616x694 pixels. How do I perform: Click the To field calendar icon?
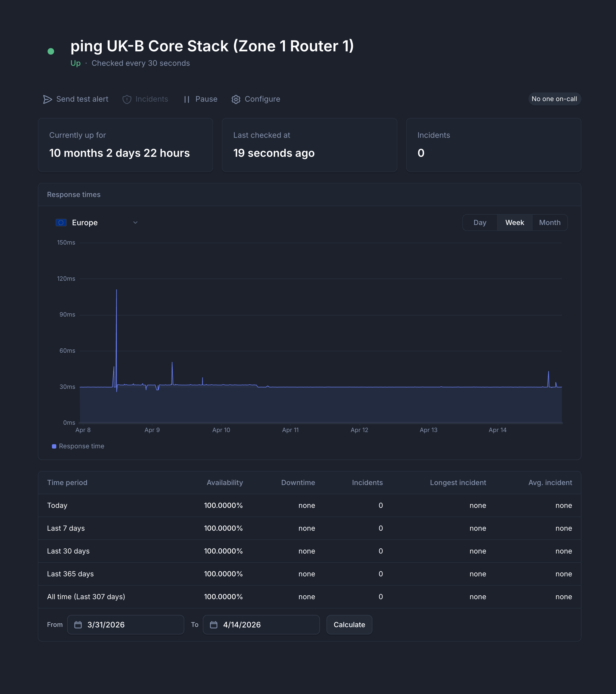click(x=214, y=625)
